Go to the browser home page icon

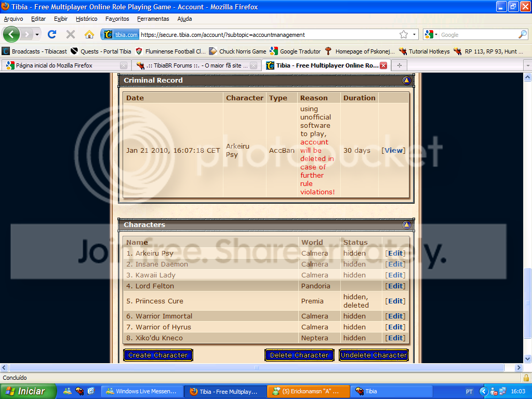89,35
